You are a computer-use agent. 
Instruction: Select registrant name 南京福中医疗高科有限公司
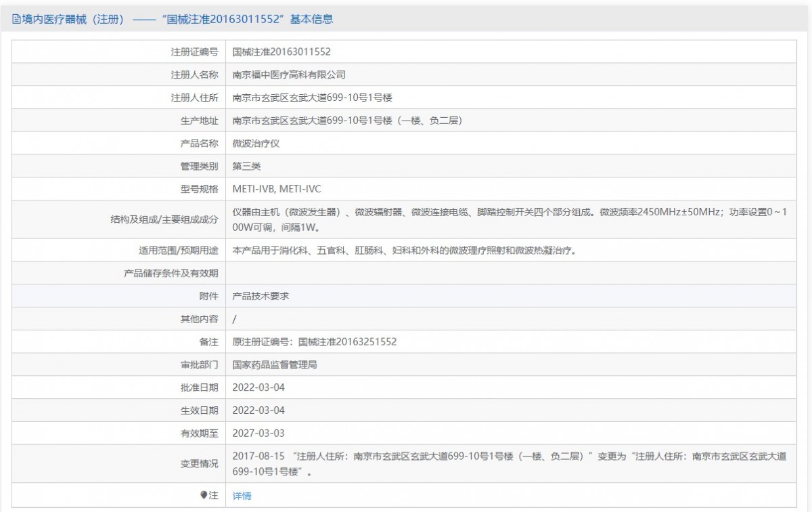pos(289,74)
